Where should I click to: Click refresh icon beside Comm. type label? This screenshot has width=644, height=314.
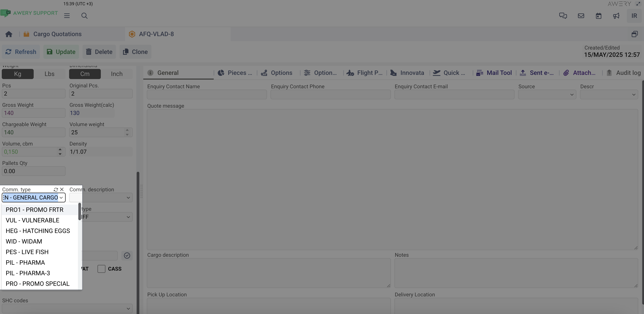[x=56, y=190]
